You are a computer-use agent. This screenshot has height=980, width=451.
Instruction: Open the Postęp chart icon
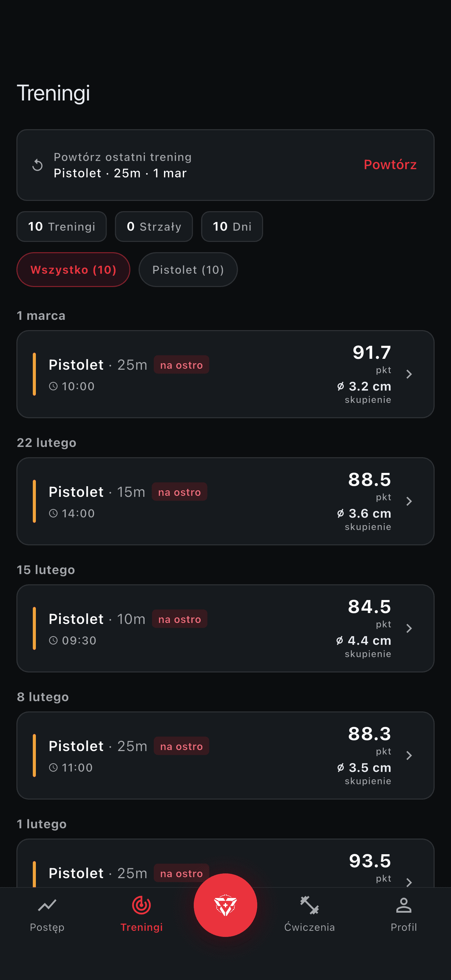47,906
